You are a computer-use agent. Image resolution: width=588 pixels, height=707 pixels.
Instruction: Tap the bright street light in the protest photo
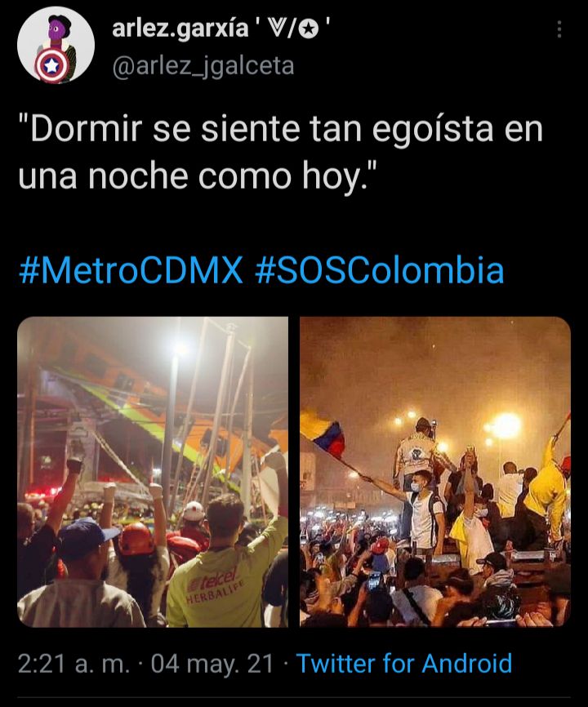506,425
